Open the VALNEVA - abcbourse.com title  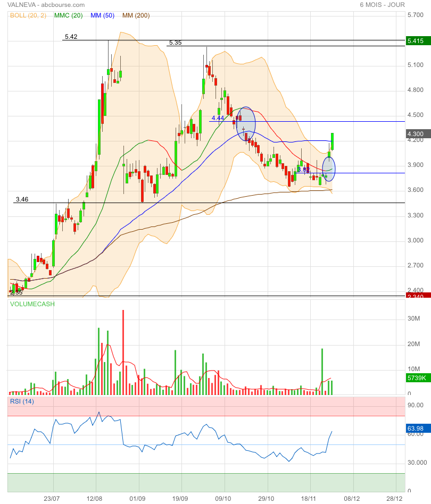(x=43, y=5)
